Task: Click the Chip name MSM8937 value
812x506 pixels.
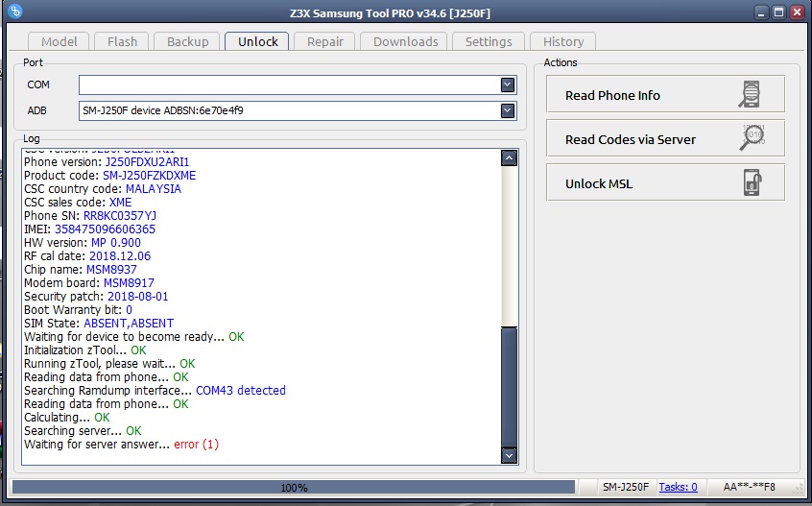Action: pyautogui.click(x=111, y=269)
